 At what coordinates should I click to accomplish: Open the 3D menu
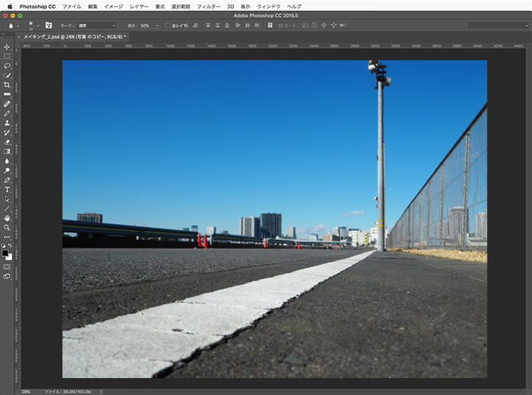[230, 7]
